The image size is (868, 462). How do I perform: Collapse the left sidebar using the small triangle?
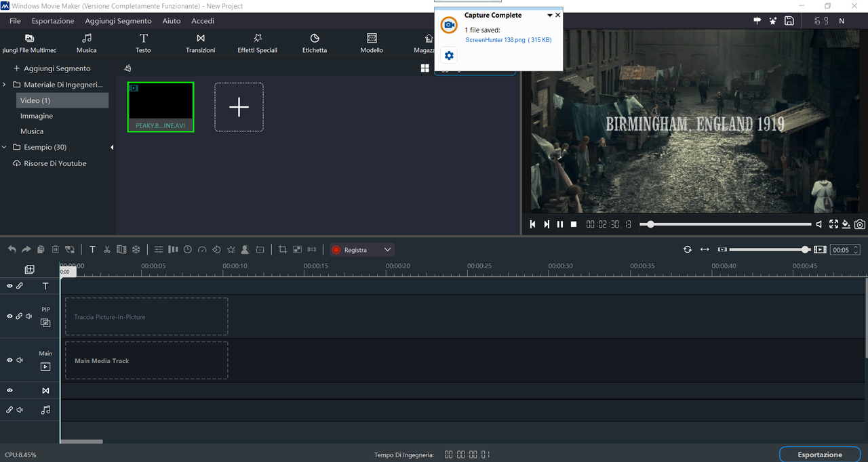click(x=112, y=147)
